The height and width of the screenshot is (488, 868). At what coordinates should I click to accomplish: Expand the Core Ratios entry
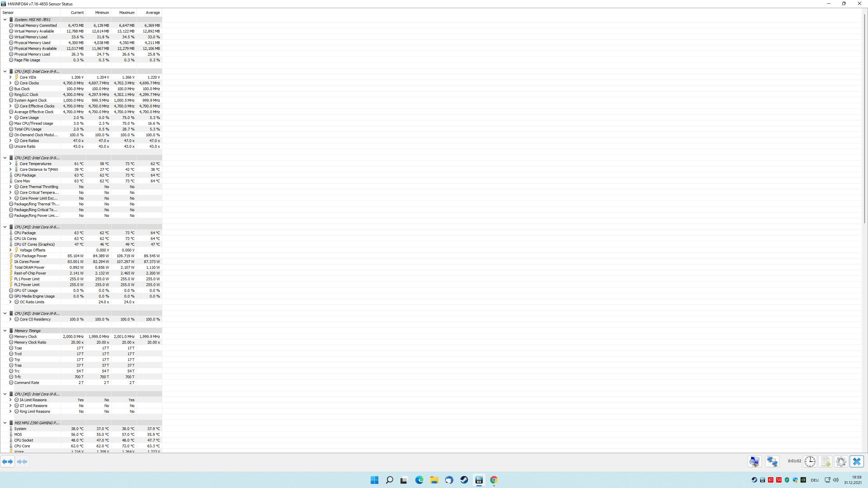pos(10,140)
